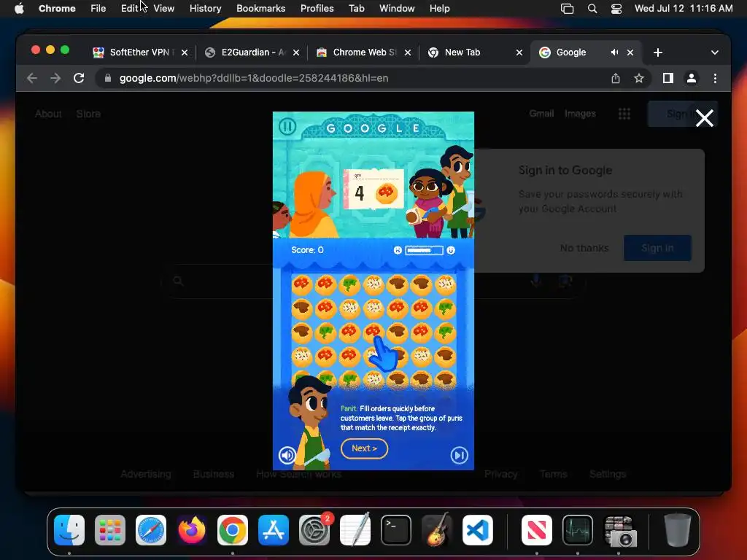This screenshot has width=747, height=560.
Task: Close the doodle overlay with X
Action: [x=704, y=118]
